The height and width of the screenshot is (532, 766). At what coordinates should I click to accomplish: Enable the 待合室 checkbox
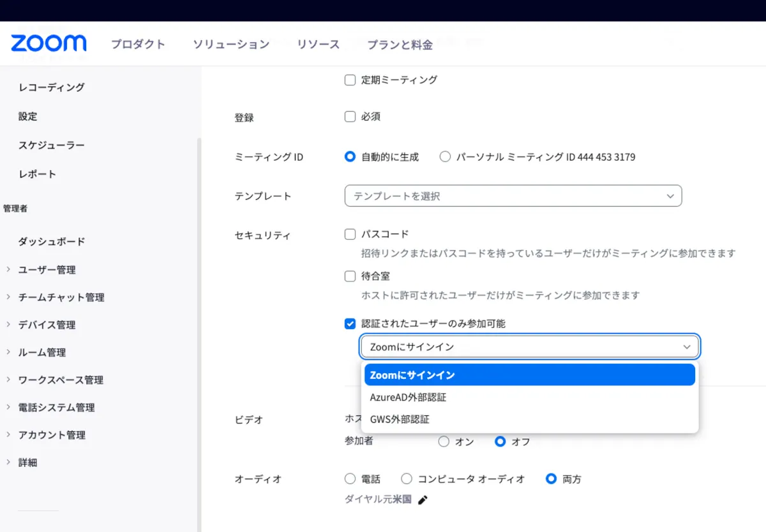(350, 276)
